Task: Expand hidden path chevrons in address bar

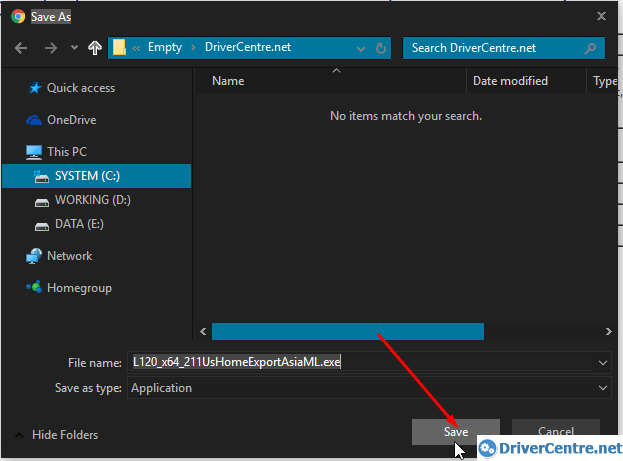Action: (x=136, y=48)
